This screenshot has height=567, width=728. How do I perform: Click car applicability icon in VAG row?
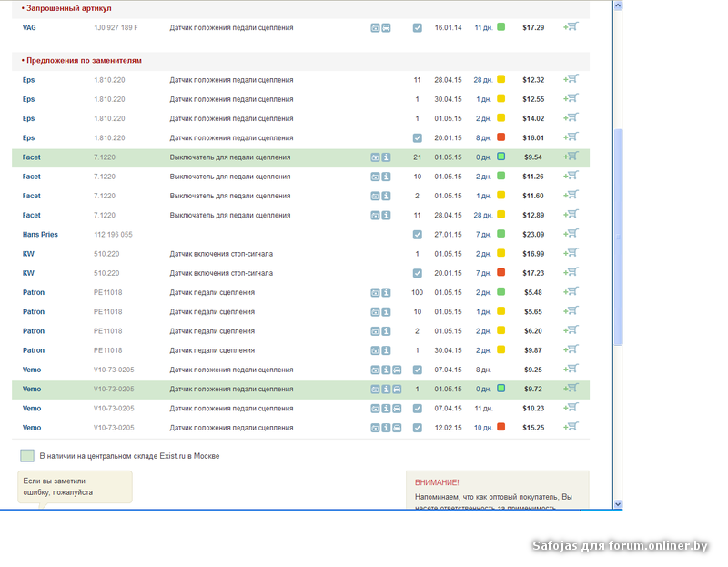coord(386,28)
